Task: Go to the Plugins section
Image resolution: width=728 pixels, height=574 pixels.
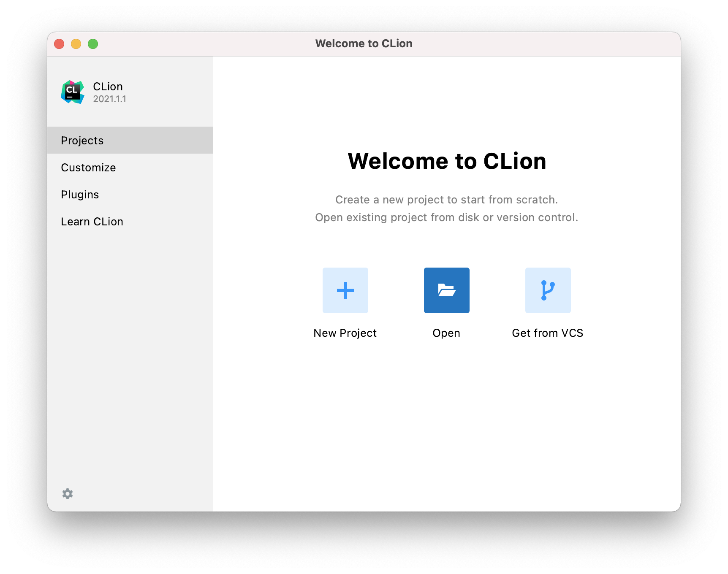Action: (x=80, y=195)
